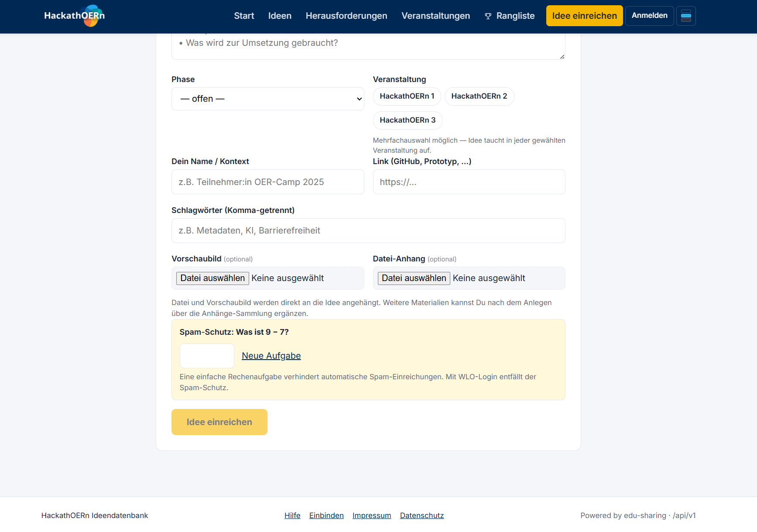757x532 pixels.
Task: Choose a file for Vorschaubild
Action: [x=212, y=278]
